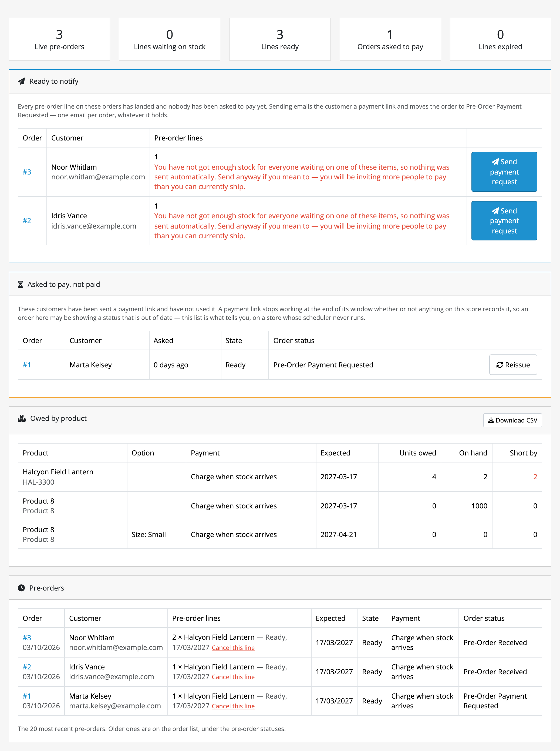Click the paper plane icon beside Ready to notify
Image resolution: width=560 pixels, height=751 pixels.
21,81
